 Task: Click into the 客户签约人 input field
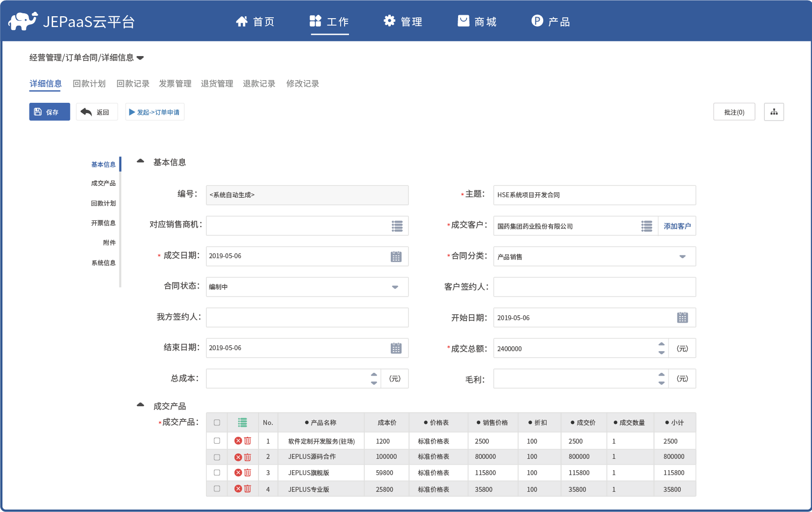point(594,287)
